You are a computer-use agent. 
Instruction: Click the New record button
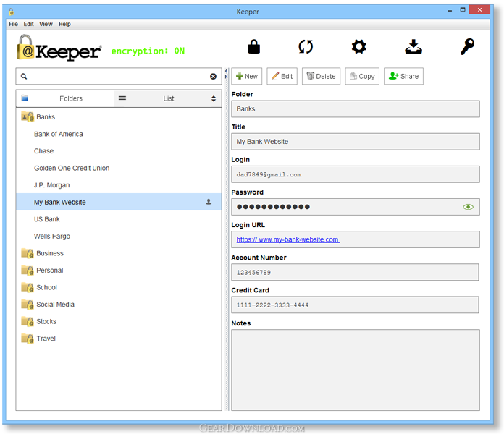246,76
